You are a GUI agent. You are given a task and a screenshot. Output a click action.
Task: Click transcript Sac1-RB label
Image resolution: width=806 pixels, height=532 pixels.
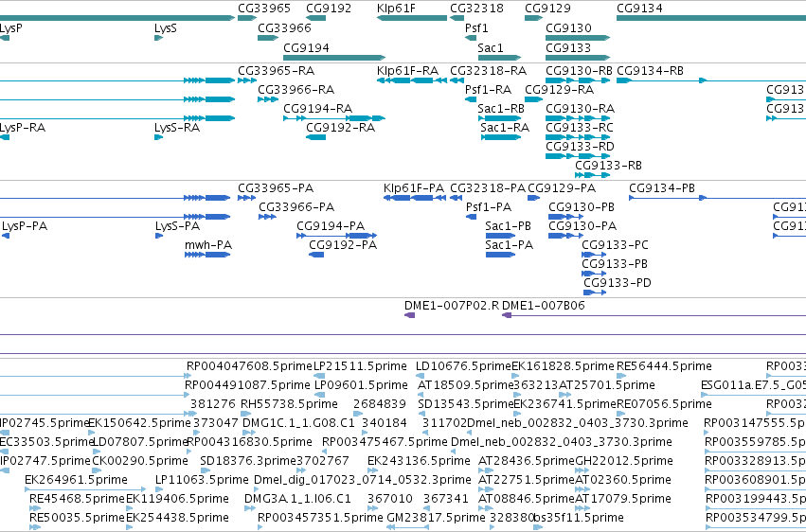[501, 108]
